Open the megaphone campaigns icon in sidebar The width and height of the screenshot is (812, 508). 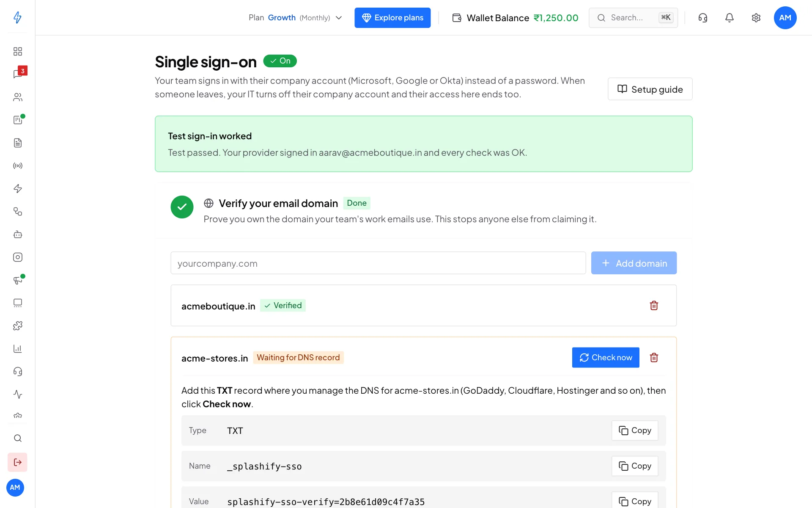click(17, 280)
